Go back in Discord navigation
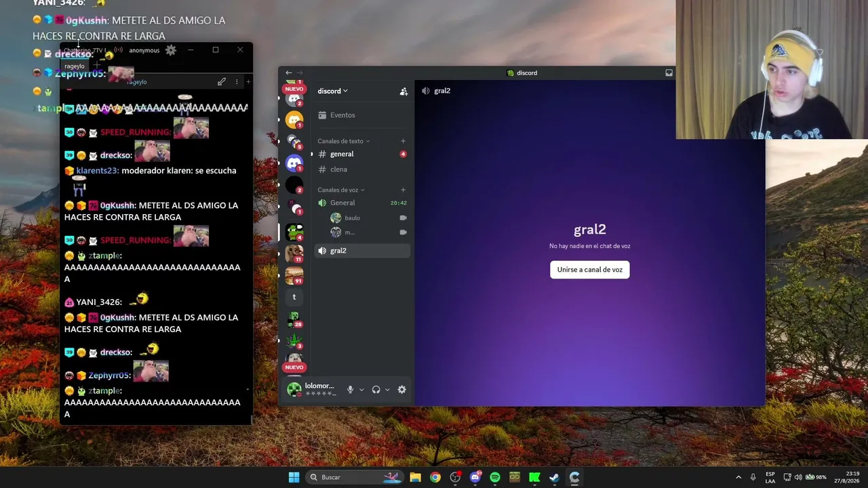Viewport: 868px width, 488px height. 289,73
